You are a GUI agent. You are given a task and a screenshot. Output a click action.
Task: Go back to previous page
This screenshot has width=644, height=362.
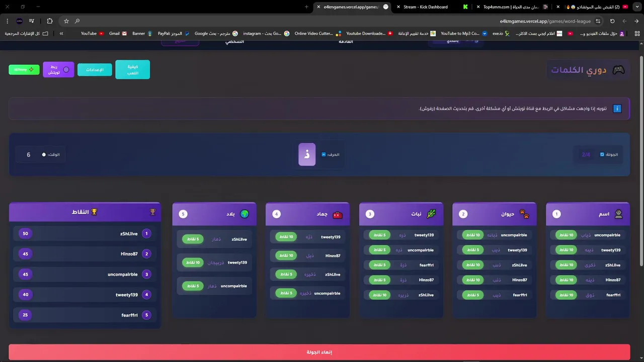tap(636, 21)
